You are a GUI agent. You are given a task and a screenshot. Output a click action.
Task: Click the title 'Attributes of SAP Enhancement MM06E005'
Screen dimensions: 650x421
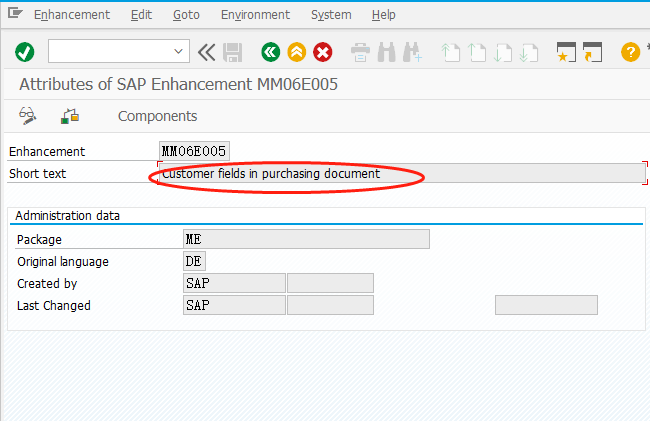click(179, 85)
